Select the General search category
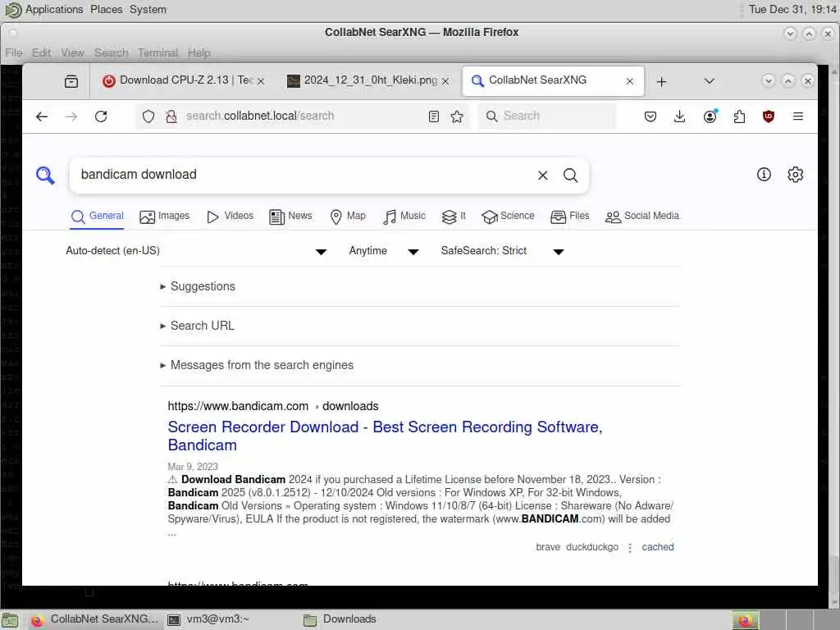Viewport: 840px width, 630px height. click(97, 216)
